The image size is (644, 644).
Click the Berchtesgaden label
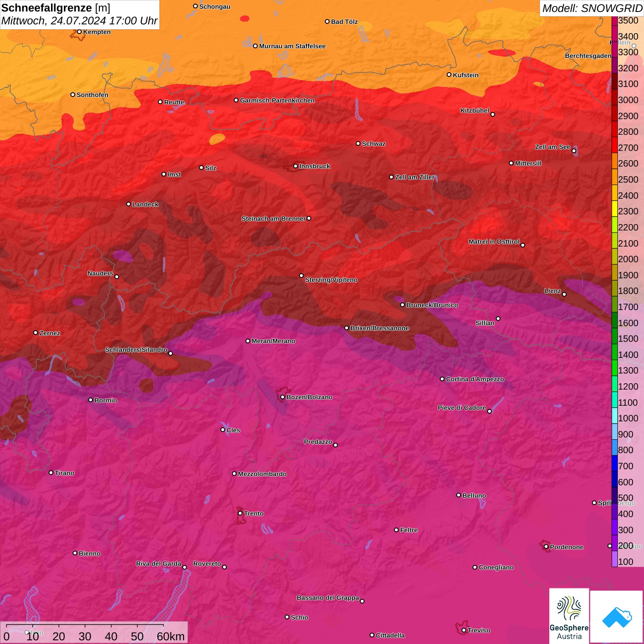click(588, 56)
